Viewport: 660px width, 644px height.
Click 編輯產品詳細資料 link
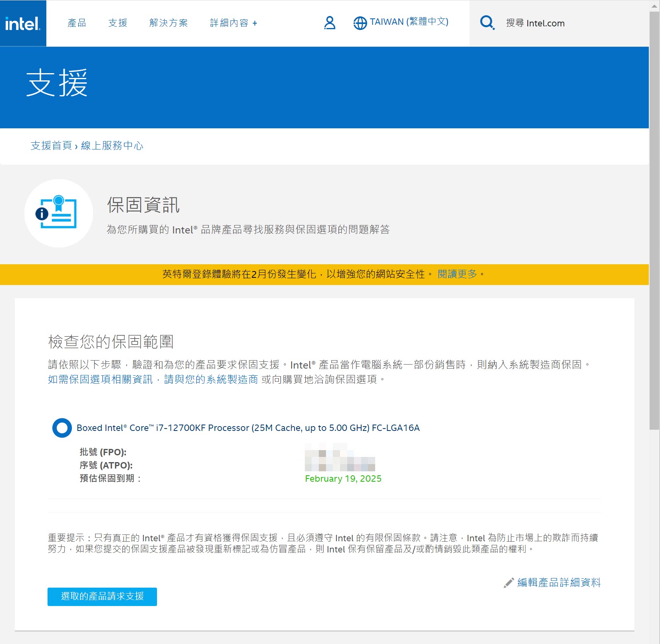point(559,583)
